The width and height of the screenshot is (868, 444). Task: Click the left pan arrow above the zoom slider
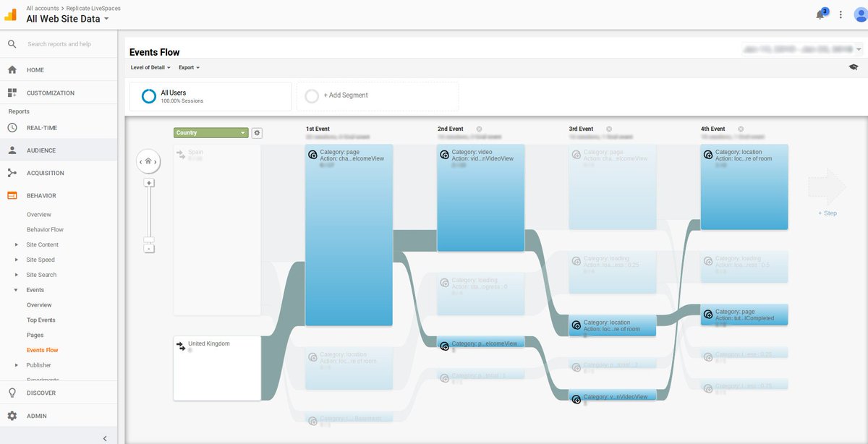tap(140, 162)
